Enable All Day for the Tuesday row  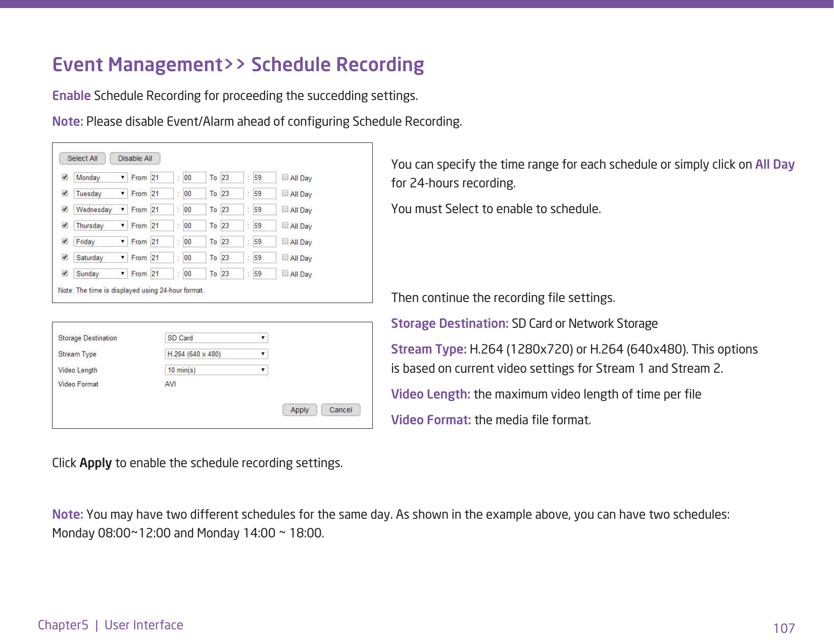pos(285,193)
